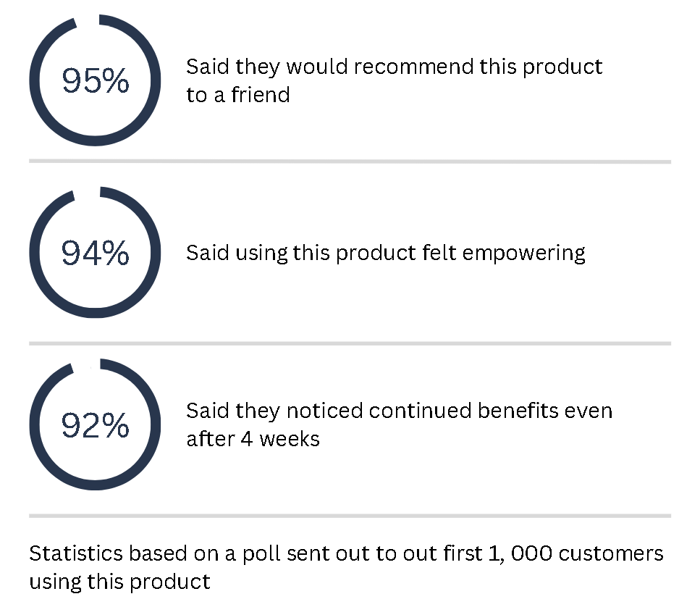700x607 pixels.
Task: Click 'Said using this product felt empowering'
Action: coord(386,254)
